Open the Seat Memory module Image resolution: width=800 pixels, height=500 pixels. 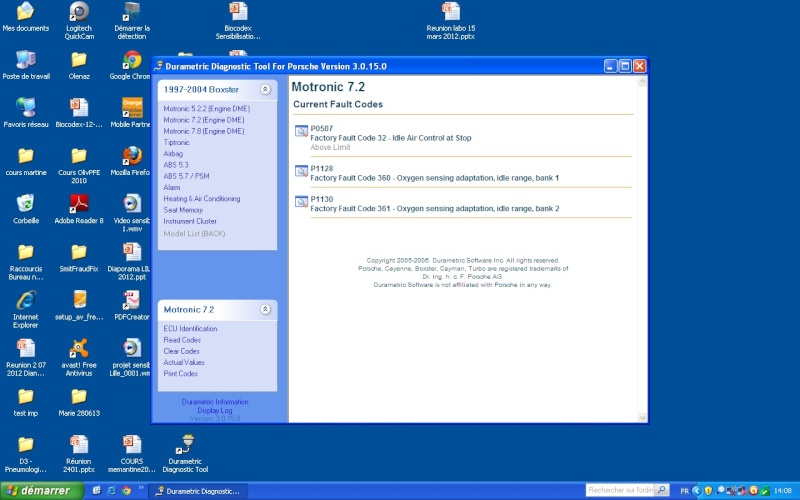click(x=183, y=210)
